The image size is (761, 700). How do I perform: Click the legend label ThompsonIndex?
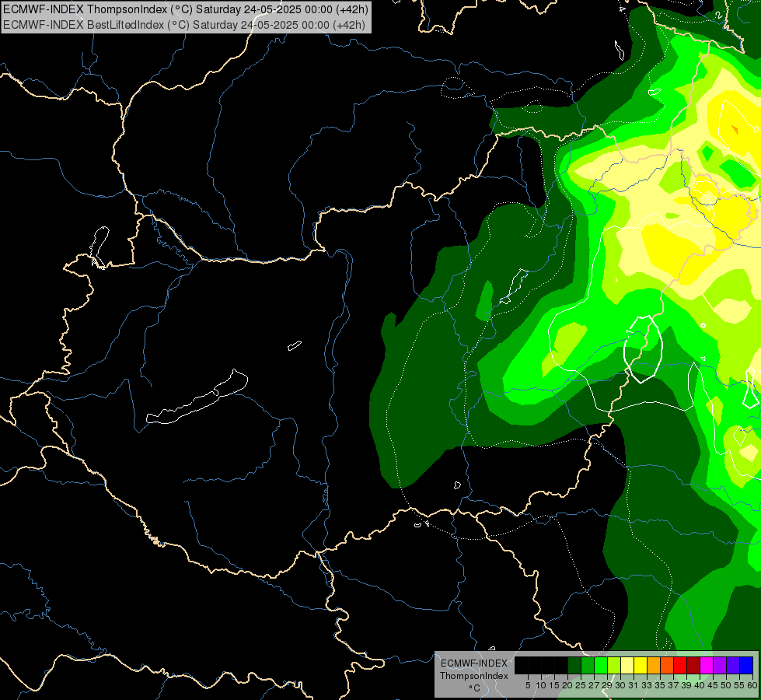[x=474, y=676]
